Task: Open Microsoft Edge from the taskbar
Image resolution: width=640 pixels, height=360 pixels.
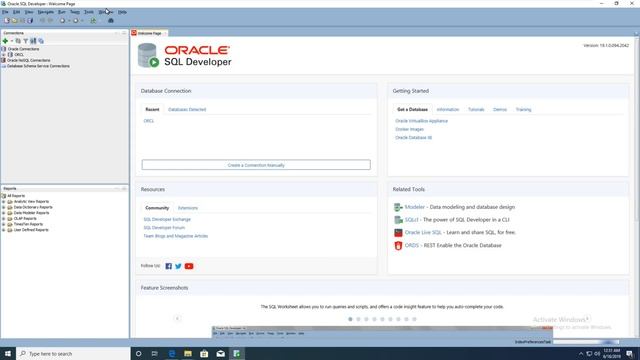Action: coord(172,353)
